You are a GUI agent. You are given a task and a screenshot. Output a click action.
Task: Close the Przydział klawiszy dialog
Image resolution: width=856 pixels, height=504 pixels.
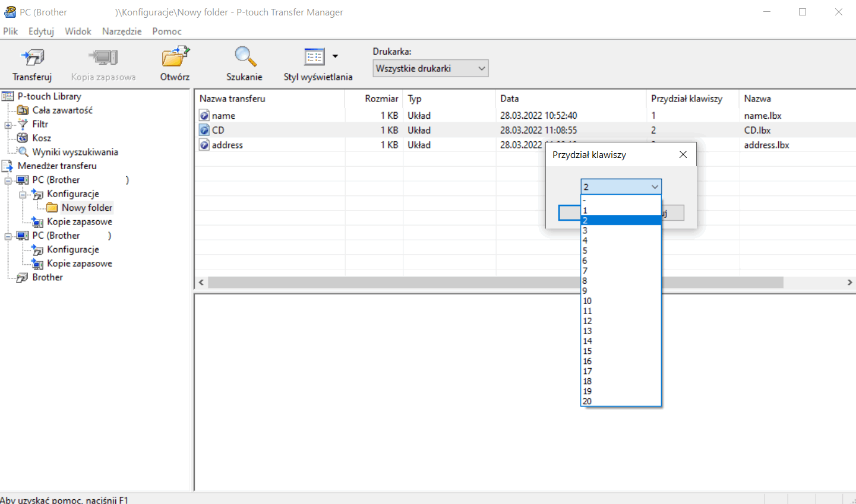coord(683,154)
